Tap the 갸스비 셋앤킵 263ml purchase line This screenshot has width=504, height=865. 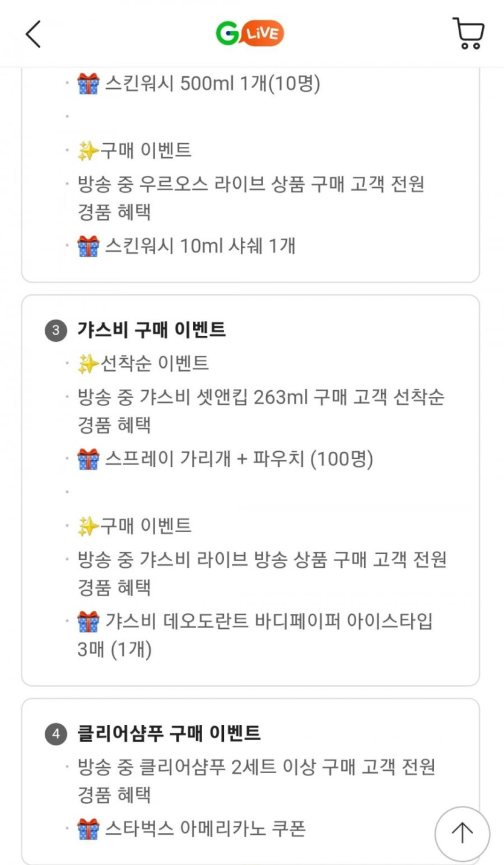[x=261, y=397]
